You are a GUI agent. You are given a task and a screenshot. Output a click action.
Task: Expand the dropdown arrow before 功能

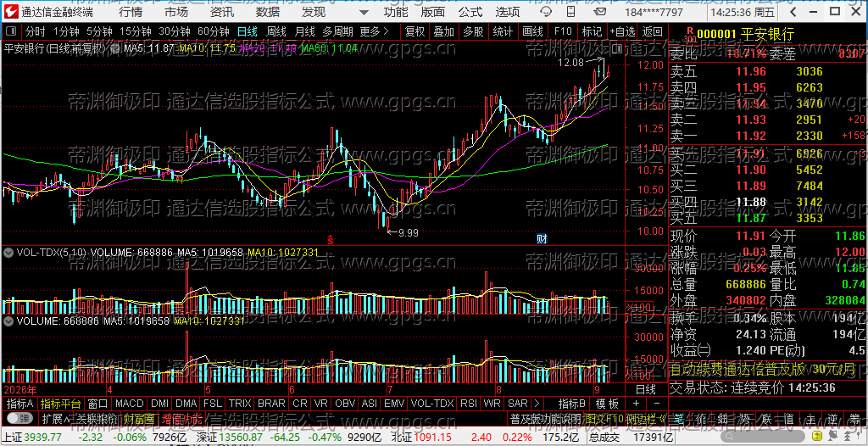[363, 12]
